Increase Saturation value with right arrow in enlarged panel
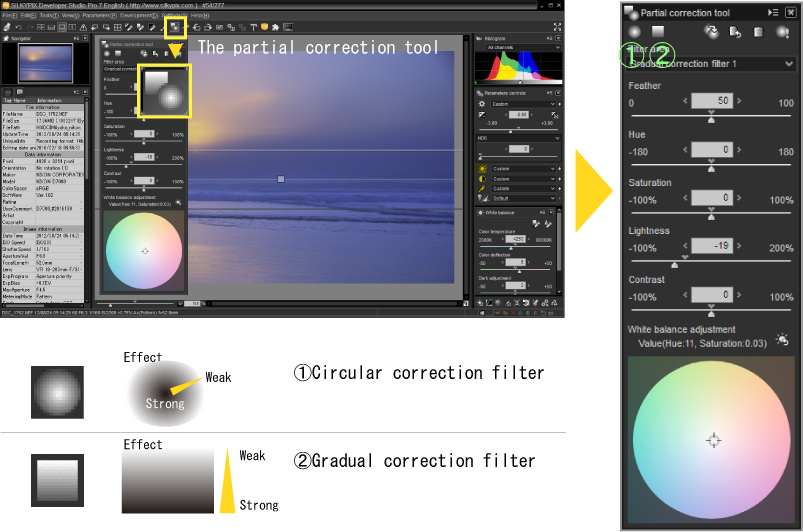The image size is (803, 532). pyautogui.click(x=739, y=198)
